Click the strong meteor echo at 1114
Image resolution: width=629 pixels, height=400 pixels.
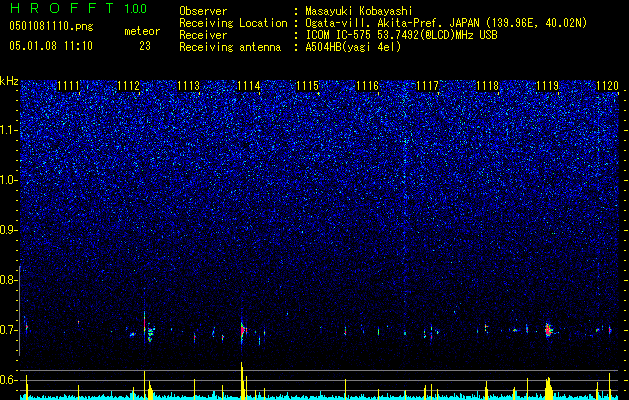point(243,330)
